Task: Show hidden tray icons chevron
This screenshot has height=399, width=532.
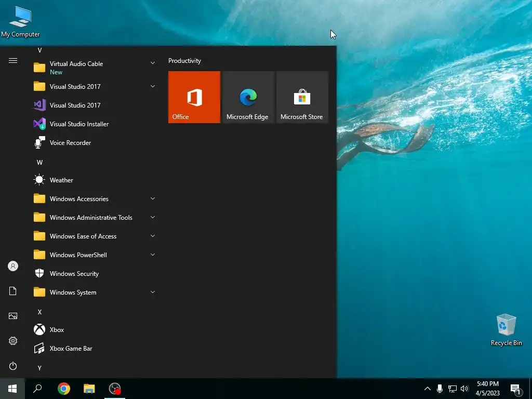Action: [428, 389]
